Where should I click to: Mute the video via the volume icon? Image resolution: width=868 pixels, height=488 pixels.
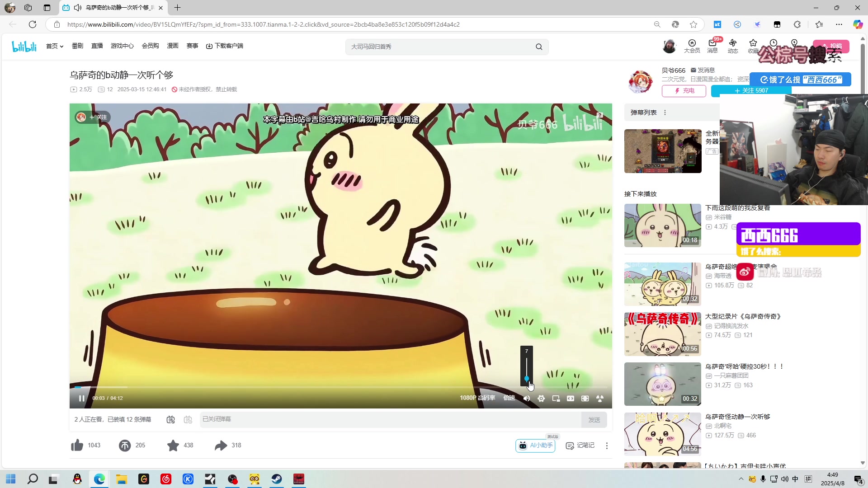pyautogui.click(x=527, y=399)
